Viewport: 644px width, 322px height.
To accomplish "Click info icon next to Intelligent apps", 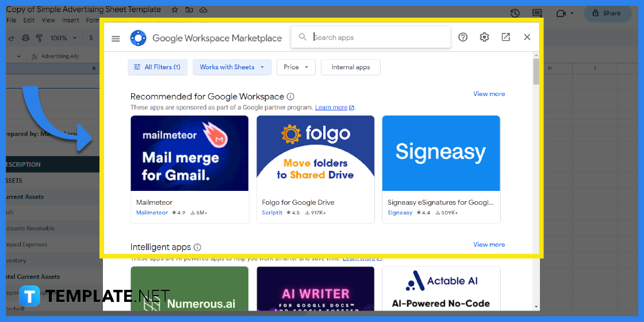I will tap(197, 247).
